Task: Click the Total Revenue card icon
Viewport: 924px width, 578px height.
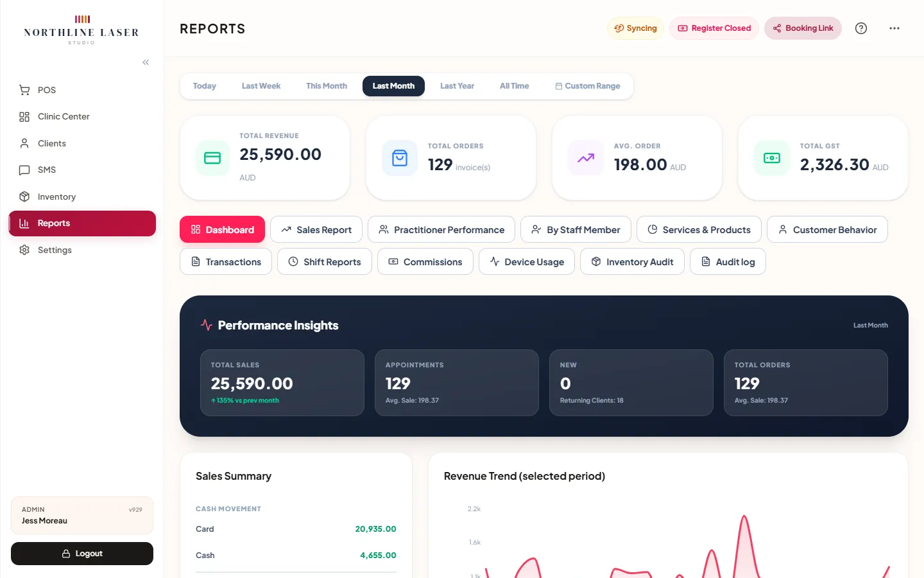Action: 212,158
